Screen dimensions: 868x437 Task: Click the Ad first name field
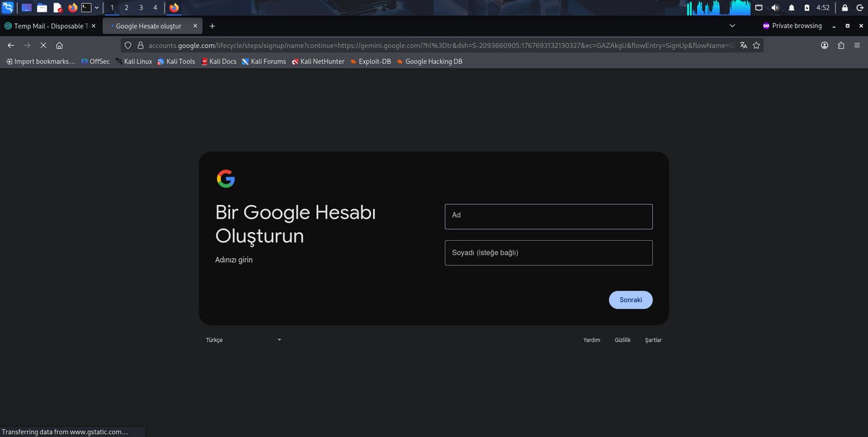click(549, 216)
